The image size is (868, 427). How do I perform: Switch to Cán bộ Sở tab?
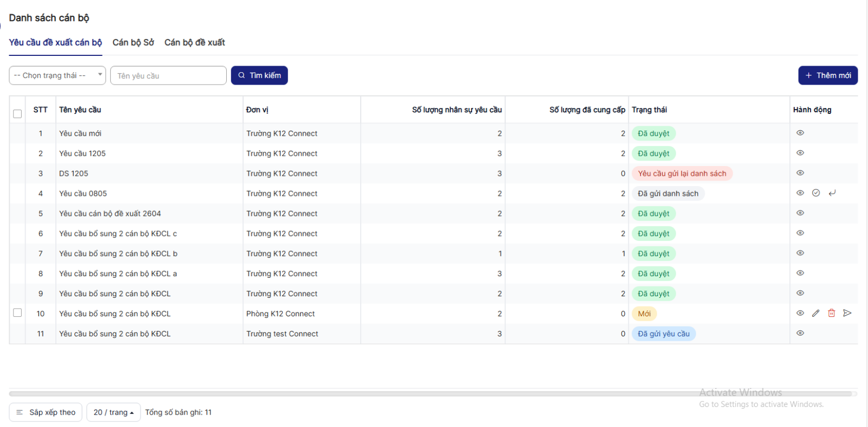133,42
